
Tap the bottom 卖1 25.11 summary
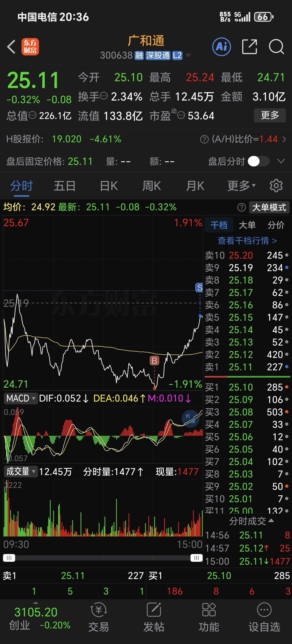pos(73,576)
